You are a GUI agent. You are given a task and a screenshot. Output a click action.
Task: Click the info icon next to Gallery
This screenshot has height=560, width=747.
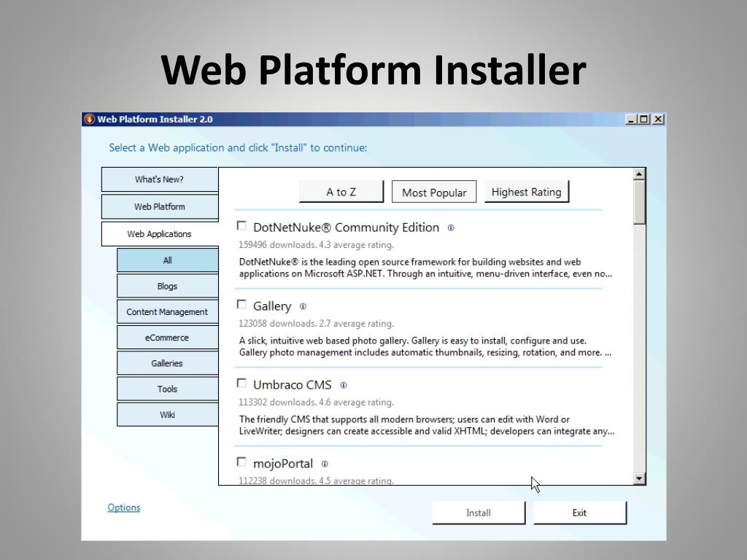(303, 307)
